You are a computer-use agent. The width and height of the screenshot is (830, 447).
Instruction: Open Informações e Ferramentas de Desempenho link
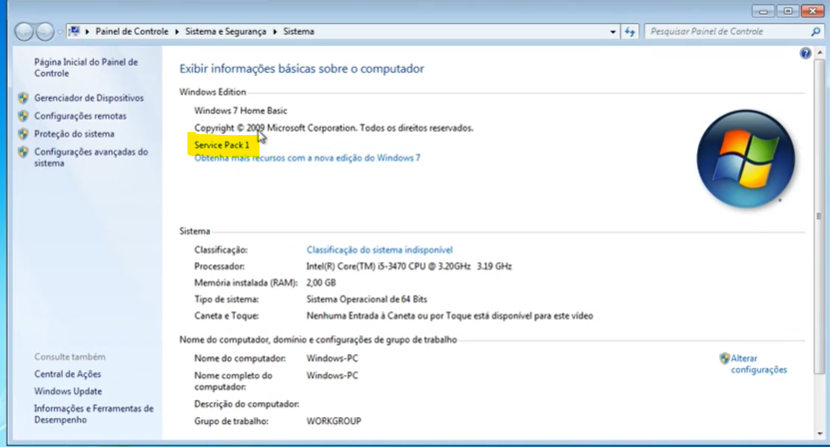pos(94,414)
